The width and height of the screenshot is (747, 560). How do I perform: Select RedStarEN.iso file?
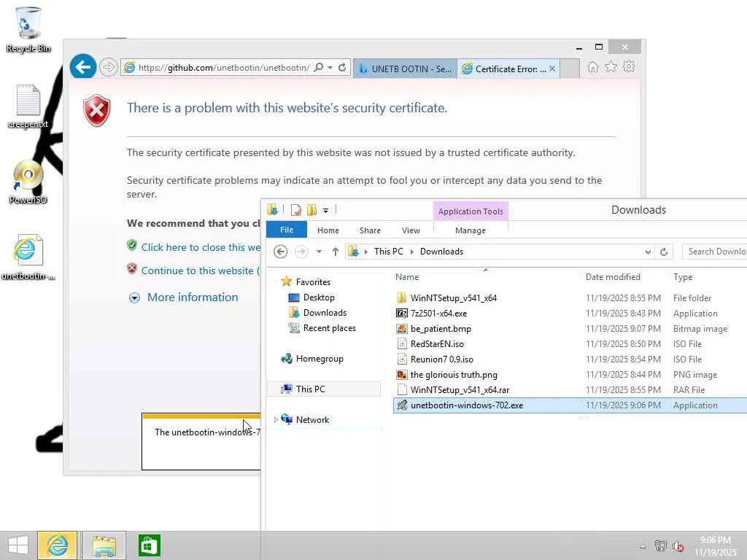coord(437,344)
